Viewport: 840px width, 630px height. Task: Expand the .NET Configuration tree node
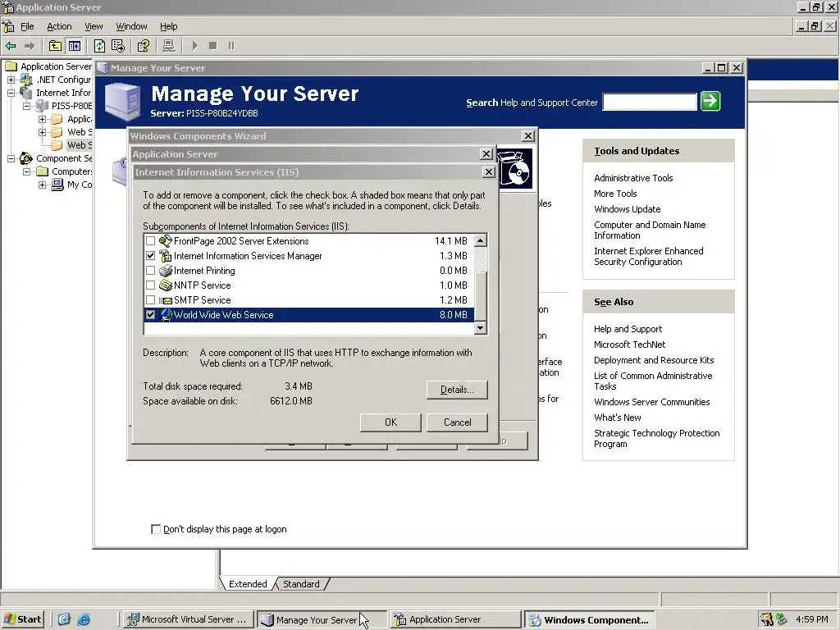[x=11, y=80]
